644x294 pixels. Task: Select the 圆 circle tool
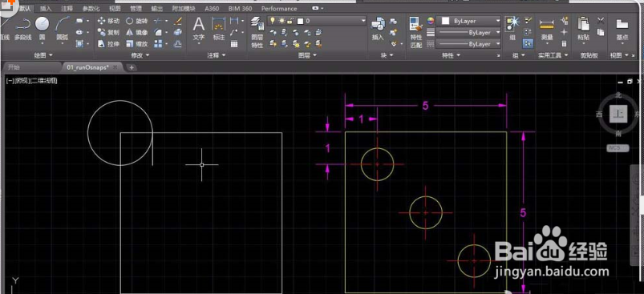click(42, 29)
